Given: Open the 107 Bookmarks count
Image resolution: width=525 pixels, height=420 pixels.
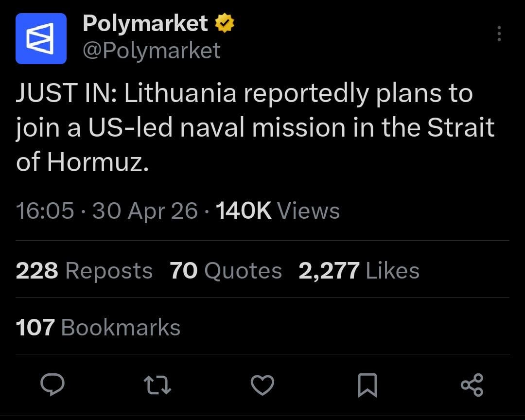Looking at the screenshot, I should click(x=98, y=327).
